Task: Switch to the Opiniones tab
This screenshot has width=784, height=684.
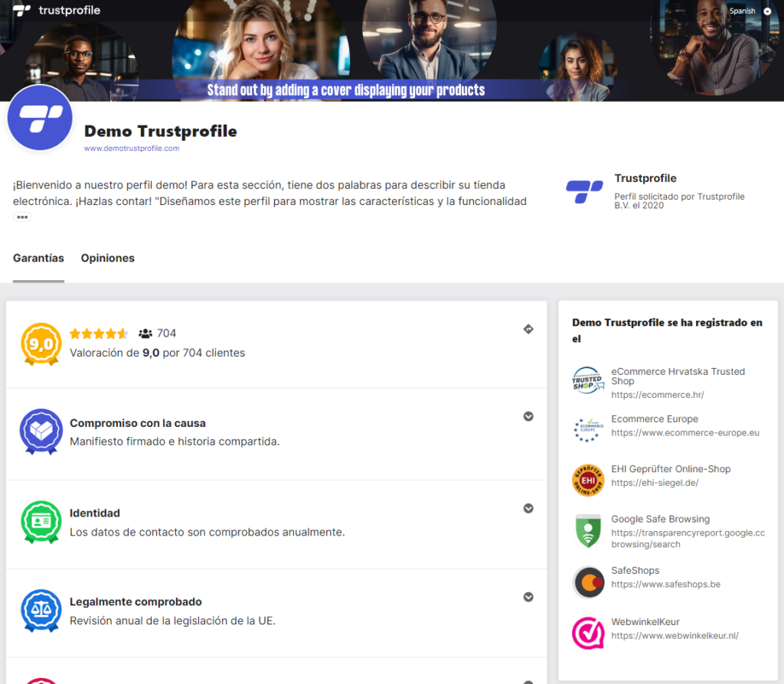Action: (107, 258)
